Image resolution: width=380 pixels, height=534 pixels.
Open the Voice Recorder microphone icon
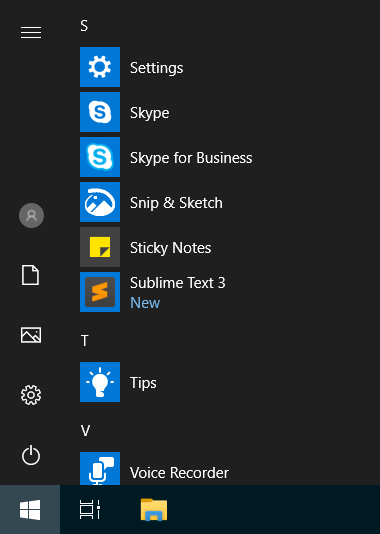[100, 469]
